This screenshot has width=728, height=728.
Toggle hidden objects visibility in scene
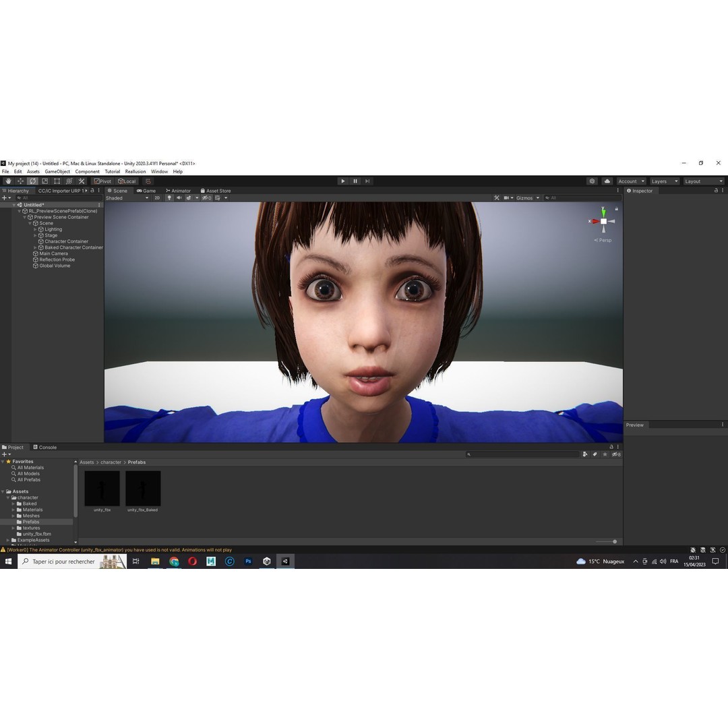[x=207, y=198]
